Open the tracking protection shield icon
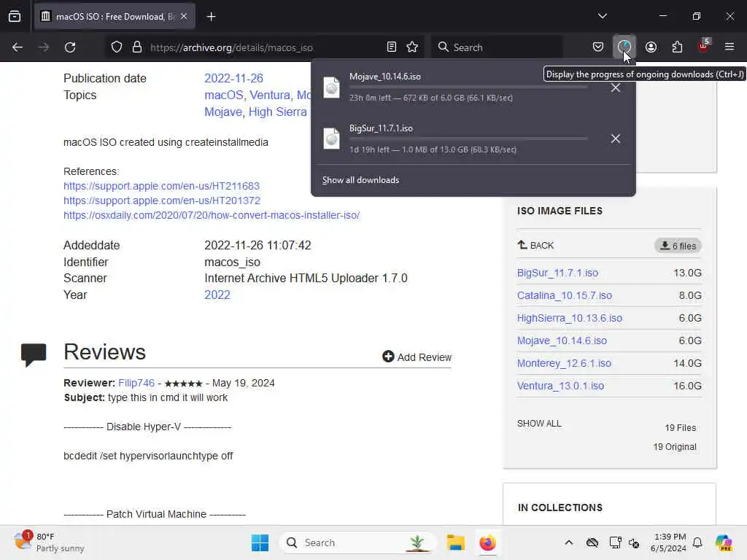Image resolution: width=747 pixels, height=560 pixels. tap(117, 47)
